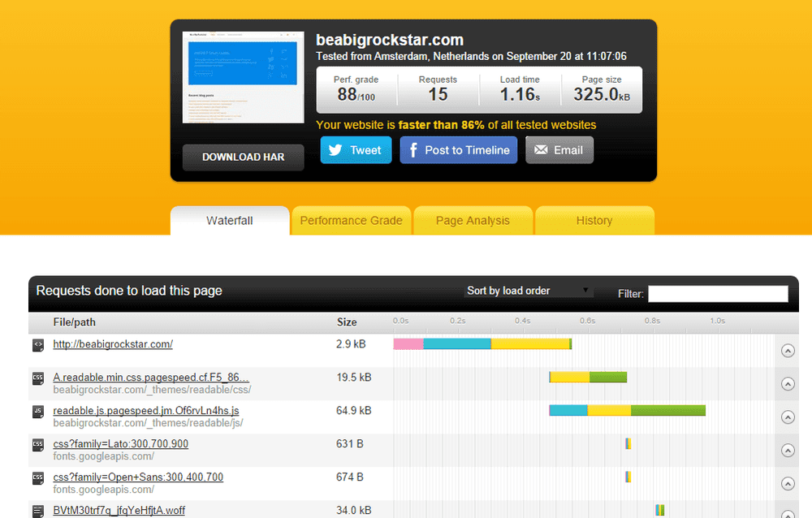812x518 pixels.
Task: Click the beabigrockstar.com/_themes/readable/js/ path text
Action: pyautogui.click(x=148, y=423)
